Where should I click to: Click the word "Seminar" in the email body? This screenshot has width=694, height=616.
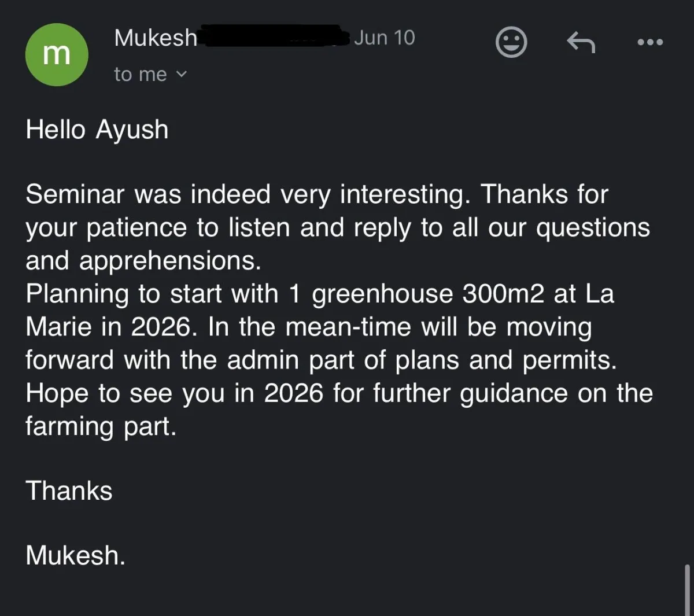click(75, 194)
